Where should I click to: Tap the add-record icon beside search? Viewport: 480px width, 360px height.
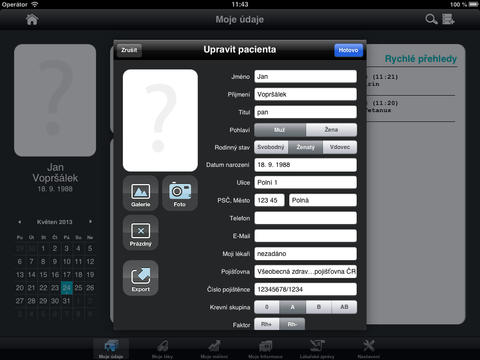tap(448, 19)
